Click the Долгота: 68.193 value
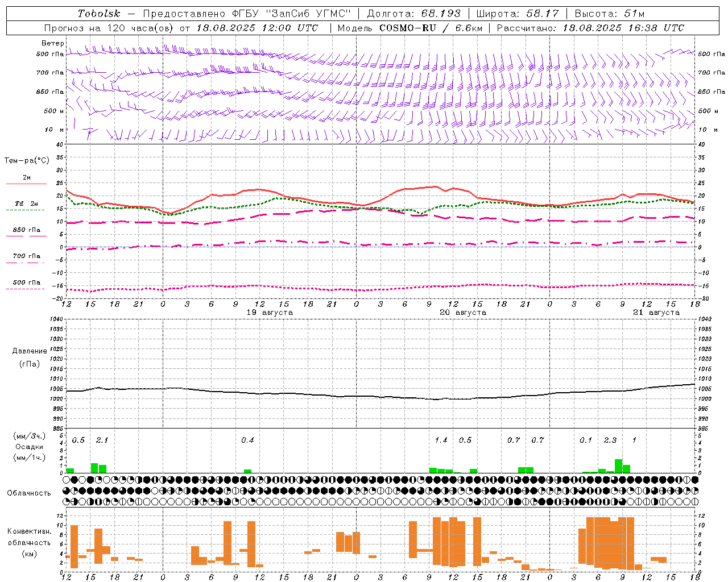Screen dimensions: 728x582 413,14
